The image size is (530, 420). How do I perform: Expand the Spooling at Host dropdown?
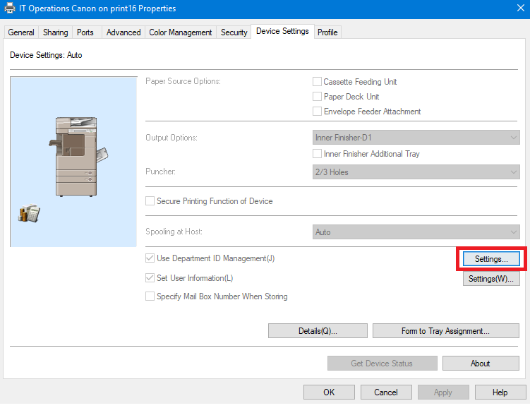click(416, 232)
